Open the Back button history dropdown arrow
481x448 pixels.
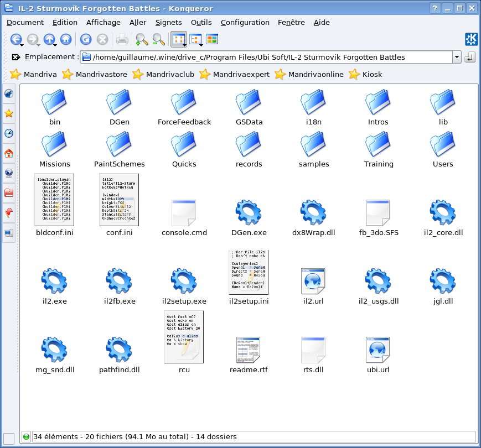tap(22, 45)
